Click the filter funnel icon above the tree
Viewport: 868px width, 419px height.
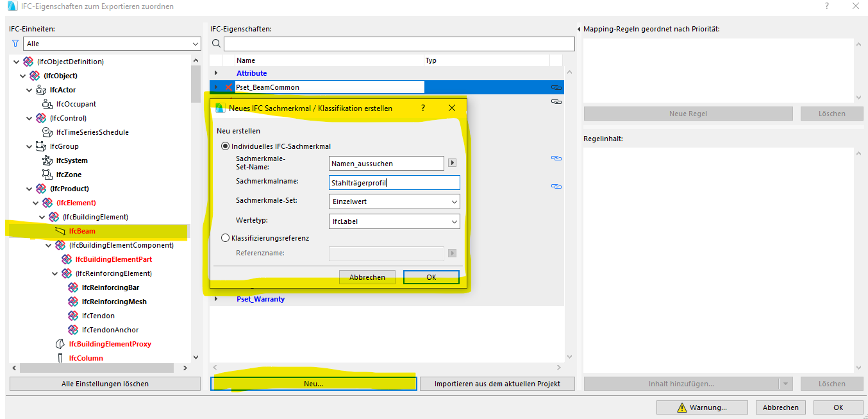15,44
